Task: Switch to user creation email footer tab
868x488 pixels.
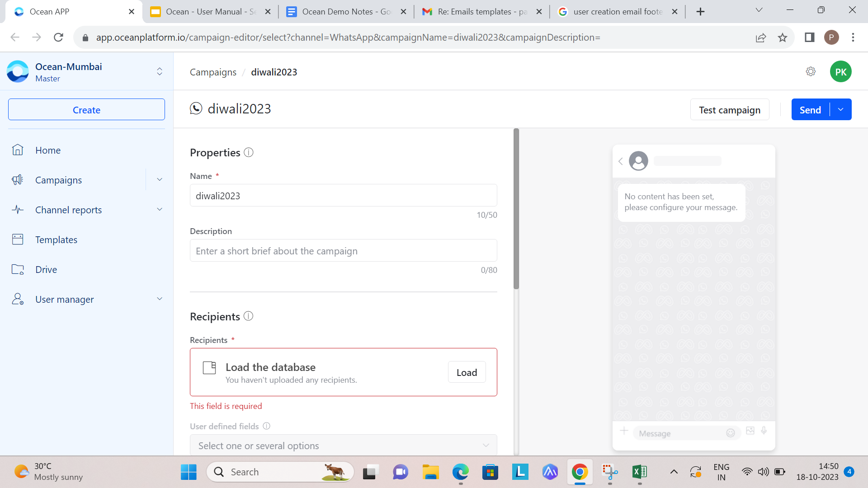Action: [618, 12]
